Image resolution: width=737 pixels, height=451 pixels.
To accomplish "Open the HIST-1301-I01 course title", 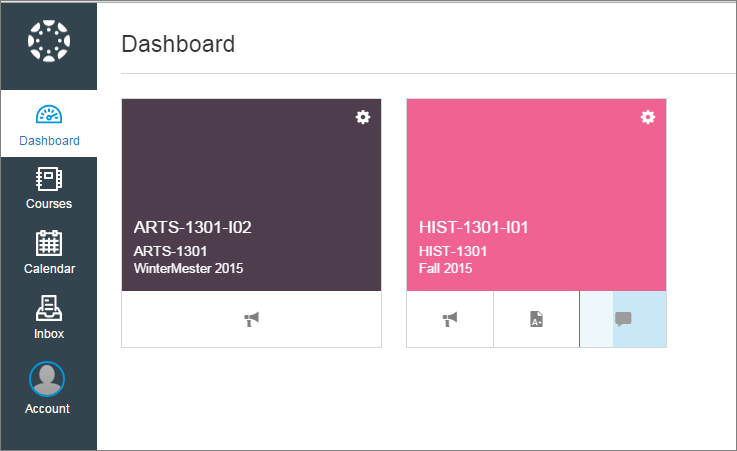I will (473, 227).
